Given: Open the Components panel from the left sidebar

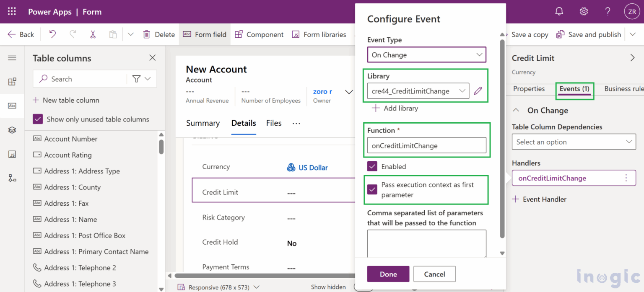Looking at the screenshot, I should [x=12, y=81].
